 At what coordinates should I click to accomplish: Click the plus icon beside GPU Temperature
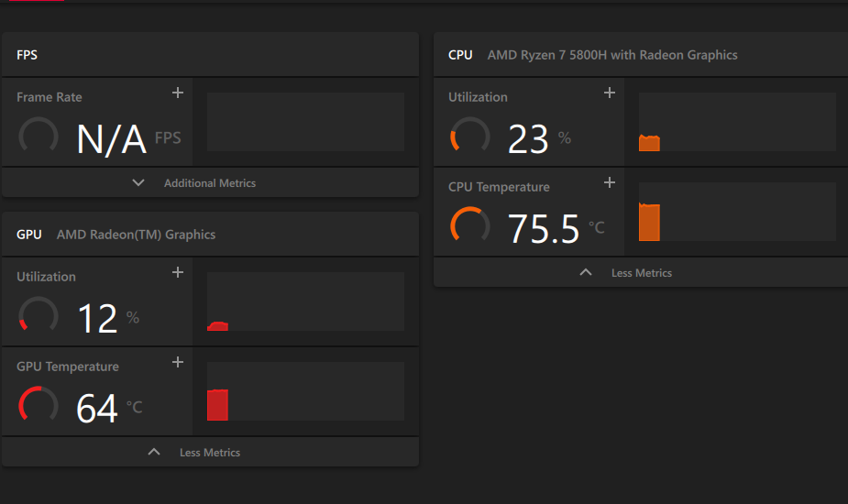click(177, 362)
